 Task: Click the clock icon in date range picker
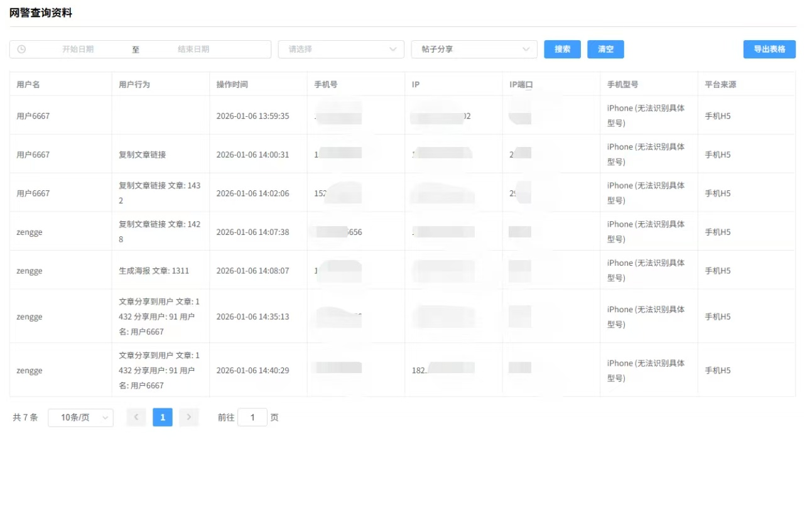(21, 49)
